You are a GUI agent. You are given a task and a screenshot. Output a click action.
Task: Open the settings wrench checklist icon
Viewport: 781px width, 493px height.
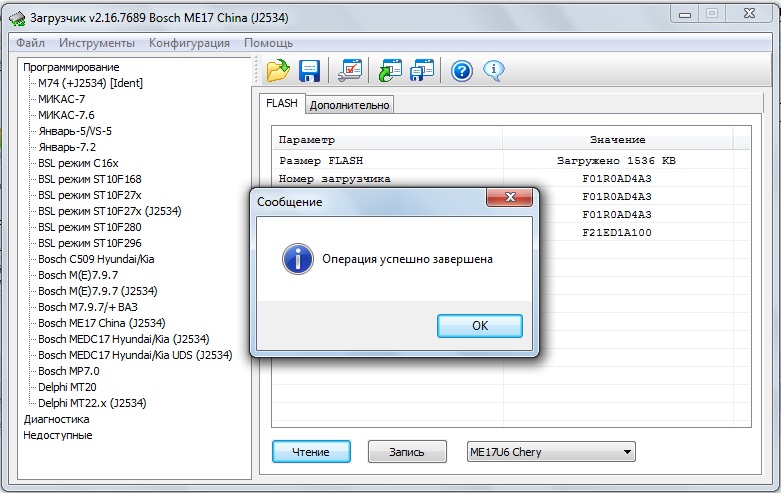350,70
